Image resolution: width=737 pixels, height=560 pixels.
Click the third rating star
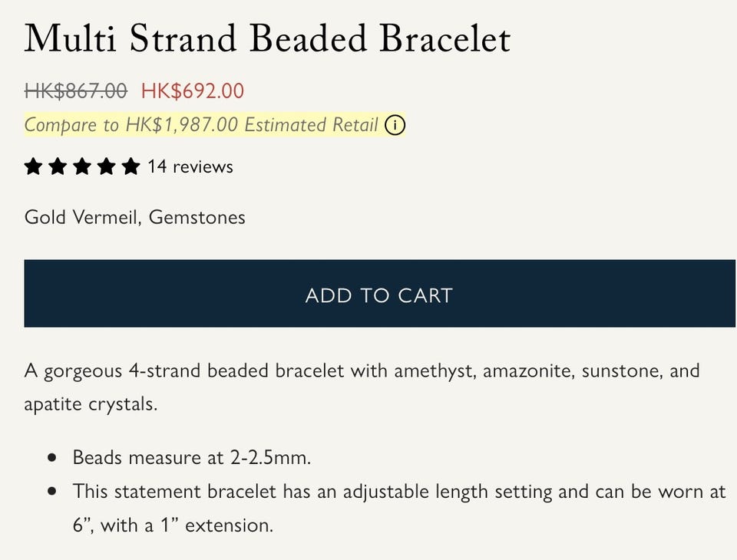pyautogui.click(x=82, y=166)
